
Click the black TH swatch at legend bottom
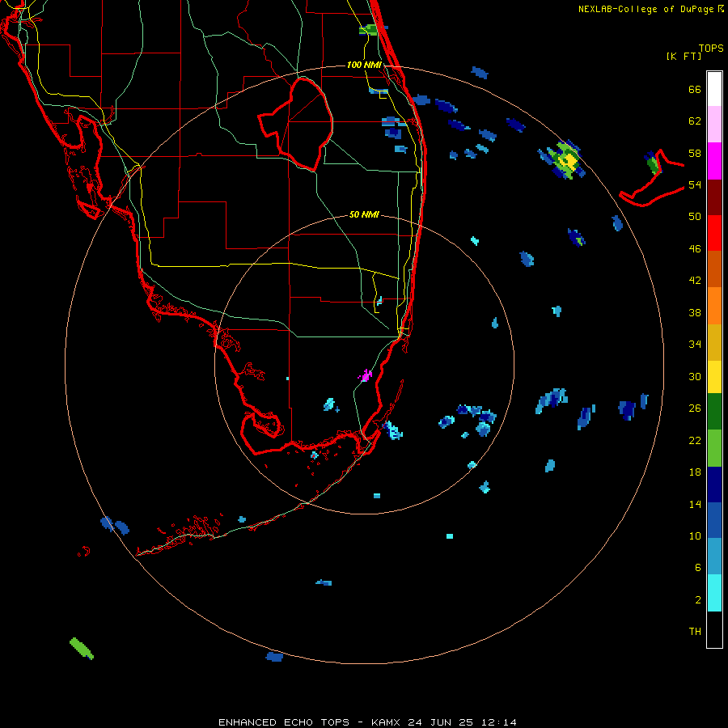pos(714,629)
